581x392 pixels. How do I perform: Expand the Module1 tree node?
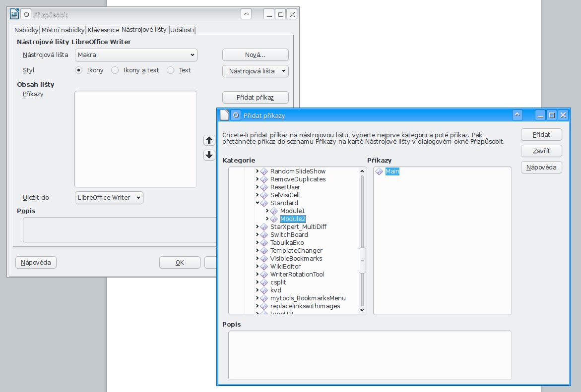(267, 211)
